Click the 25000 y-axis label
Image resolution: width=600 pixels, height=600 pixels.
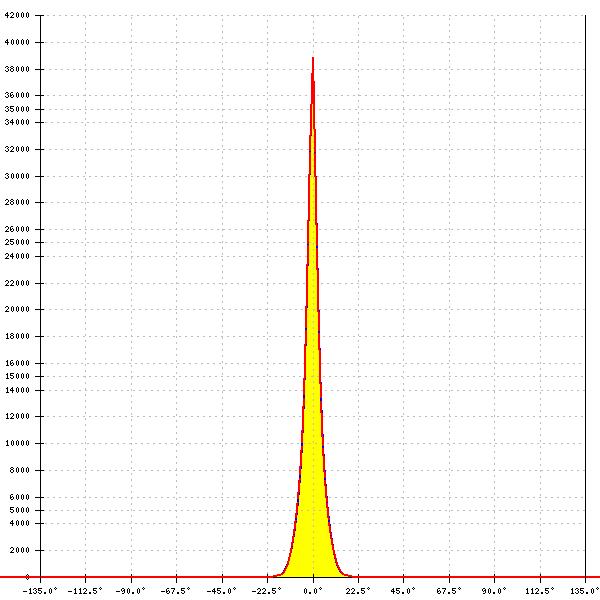17,242
